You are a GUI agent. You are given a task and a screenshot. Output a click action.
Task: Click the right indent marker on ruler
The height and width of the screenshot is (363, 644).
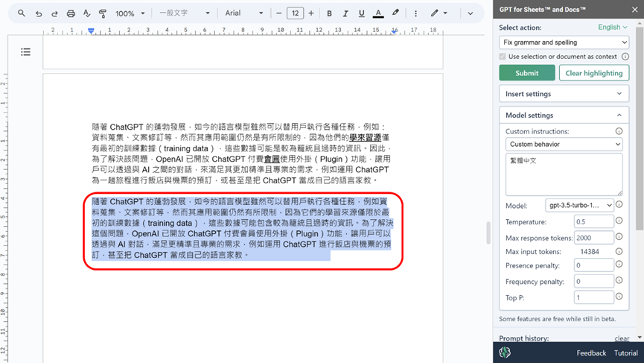[395, 31]
